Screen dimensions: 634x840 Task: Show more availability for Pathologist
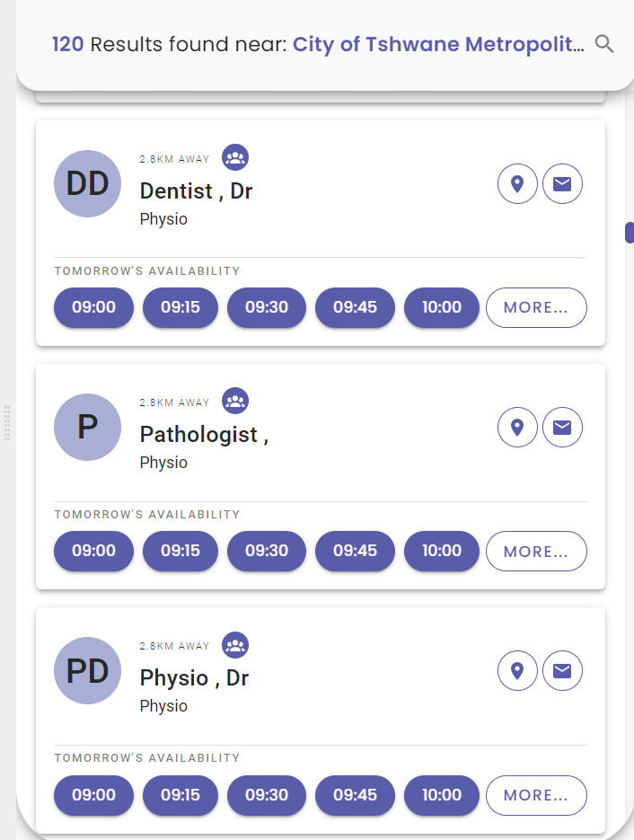536,551
